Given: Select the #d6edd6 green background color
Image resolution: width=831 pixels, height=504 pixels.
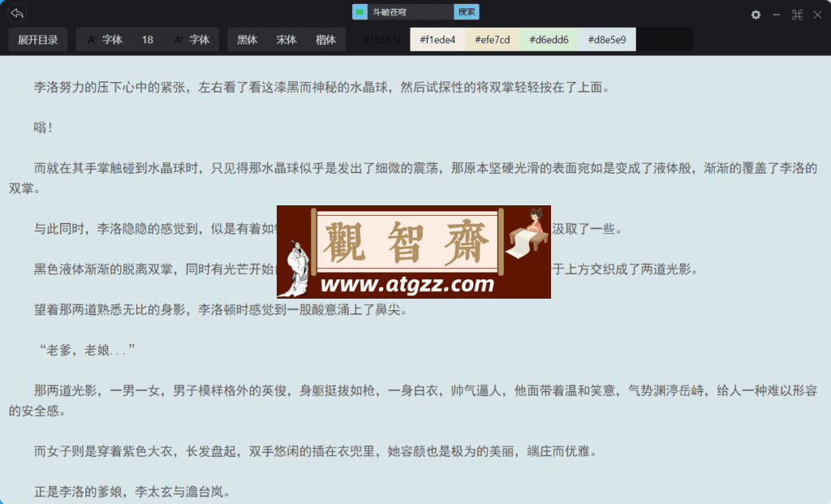Looking at the screenshot, I should [549, 40].
